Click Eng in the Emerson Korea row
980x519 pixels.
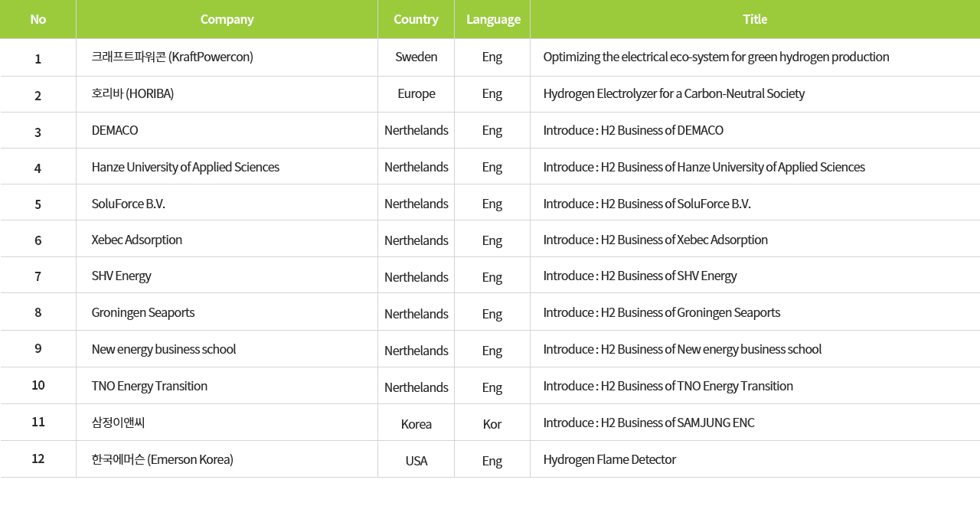[492, 461]
